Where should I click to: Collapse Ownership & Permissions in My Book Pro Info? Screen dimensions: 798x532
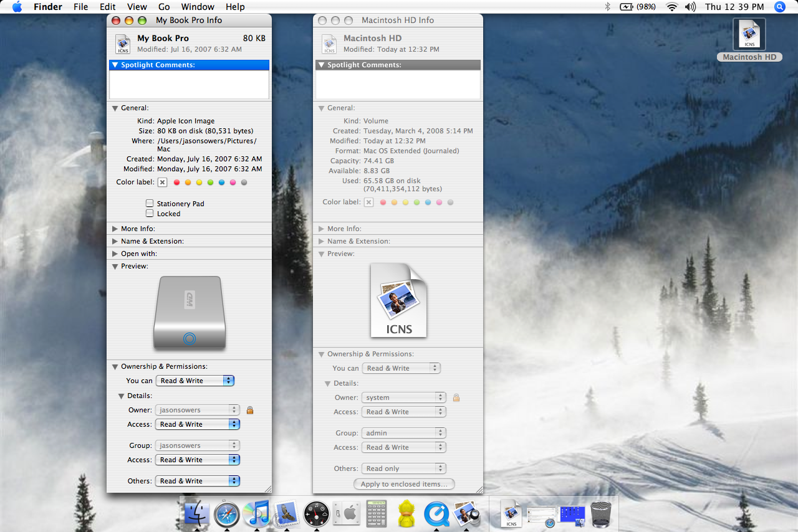pyautogui.click(x=115, y=366)
